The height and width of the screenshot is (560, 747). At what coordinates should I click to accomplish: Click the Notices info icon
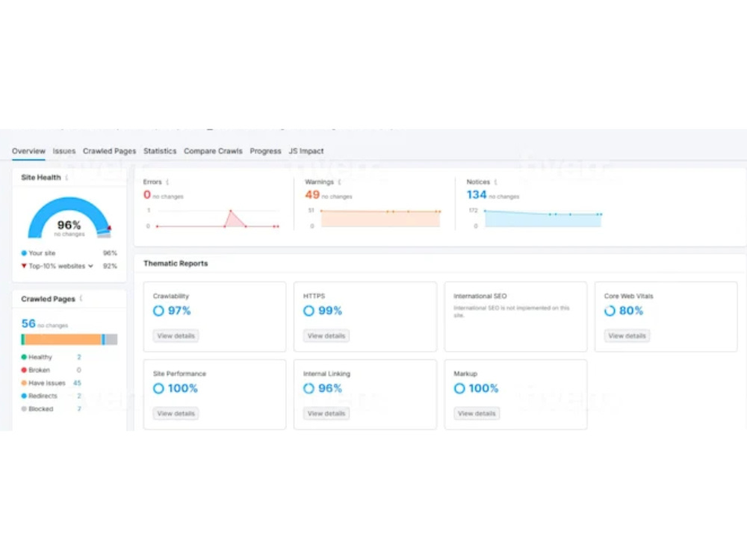coord(496,182)
